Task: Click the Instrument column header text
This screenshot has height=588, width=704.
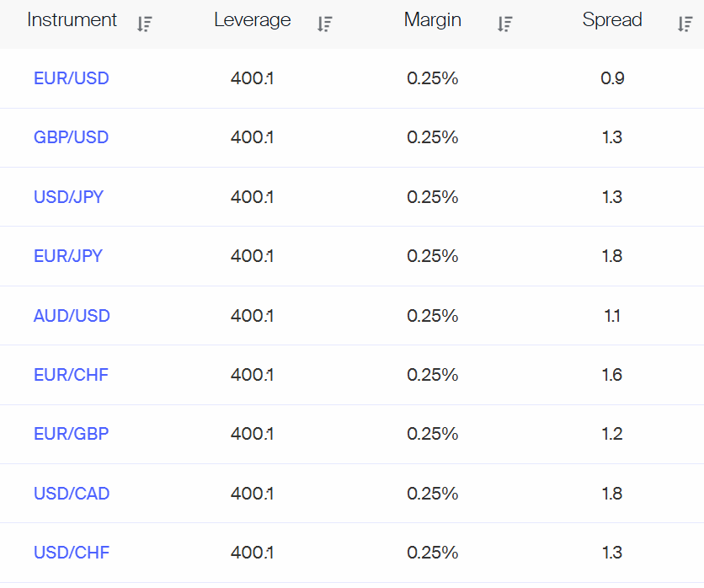Action: coord(72,19)
